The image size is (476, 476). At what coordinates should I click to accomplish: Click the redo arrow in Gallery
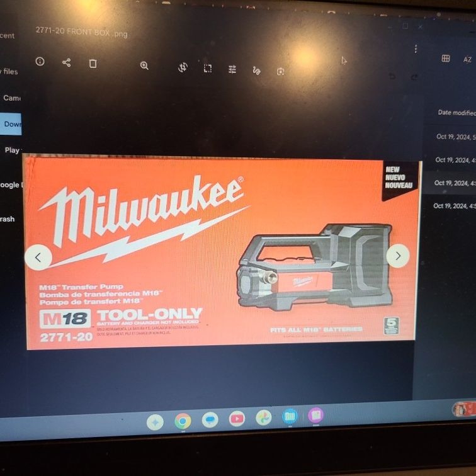click(414, 77)
